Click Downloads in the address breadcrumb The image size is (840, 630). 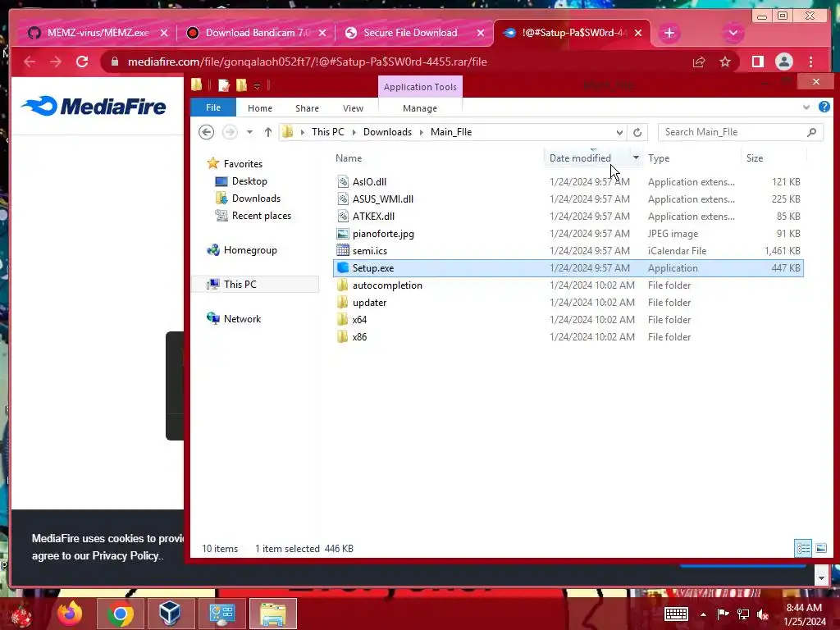(387, 132)
